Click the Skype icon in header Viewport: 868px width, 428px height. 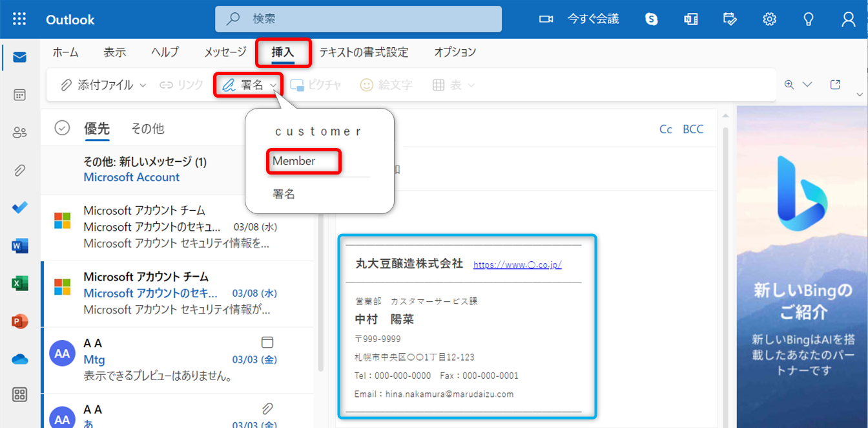pos(652,19)
